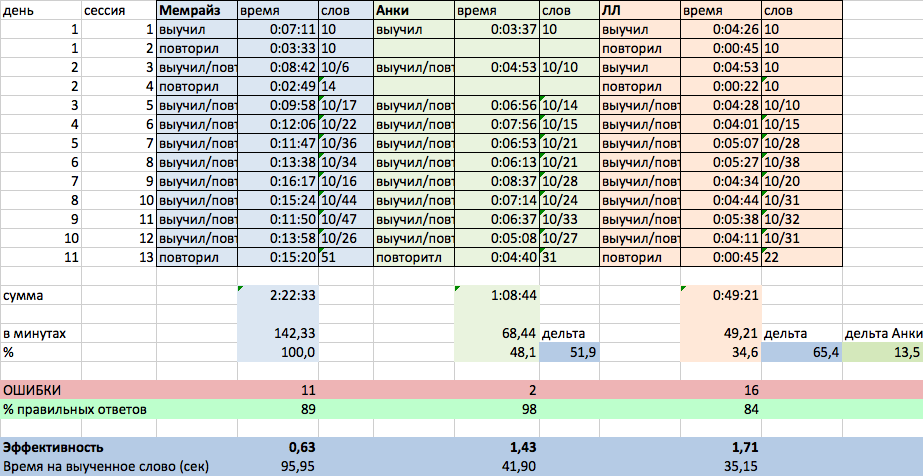Click the time value 0:11:47
The width and height of the screenshot is (923, 476).
point(278,144)
